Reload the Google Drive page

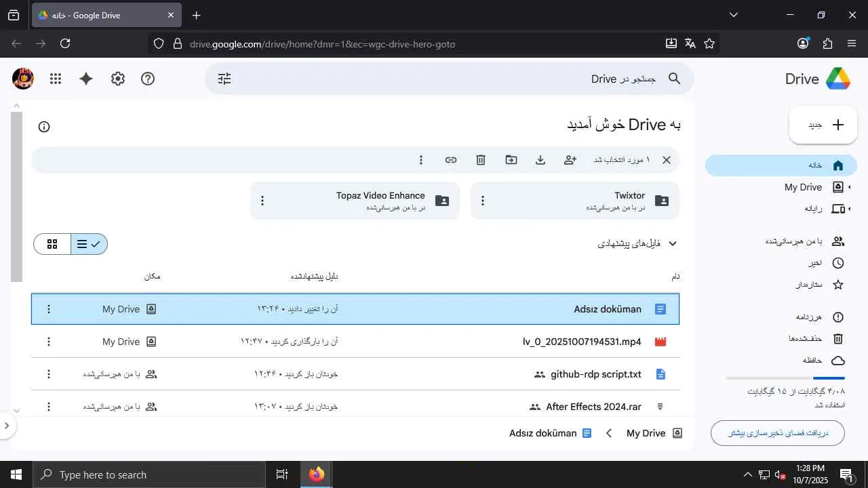65,43
